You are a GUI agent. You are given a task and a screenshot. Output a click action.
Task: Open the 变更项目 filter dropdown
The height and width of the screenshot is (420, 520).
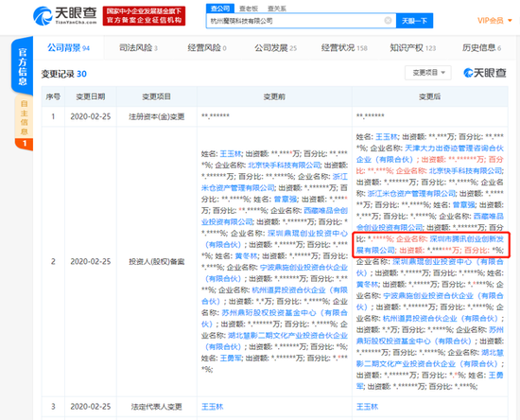pyautogui.click(x=428, y=72)
